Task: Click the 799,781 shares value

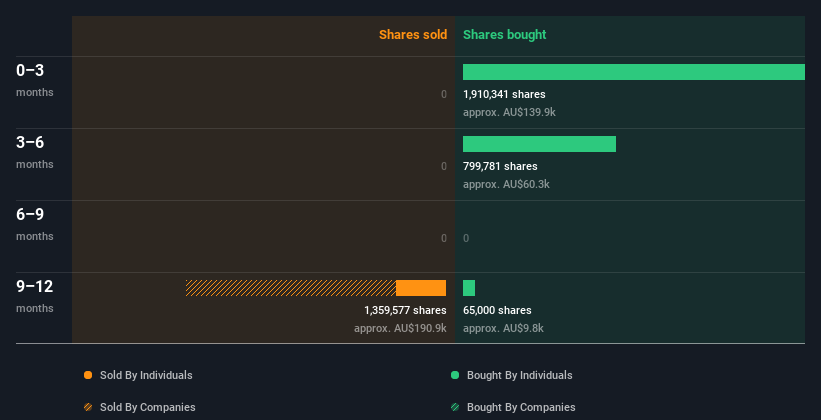Action: pyautogui.click(x=500, y=166)
